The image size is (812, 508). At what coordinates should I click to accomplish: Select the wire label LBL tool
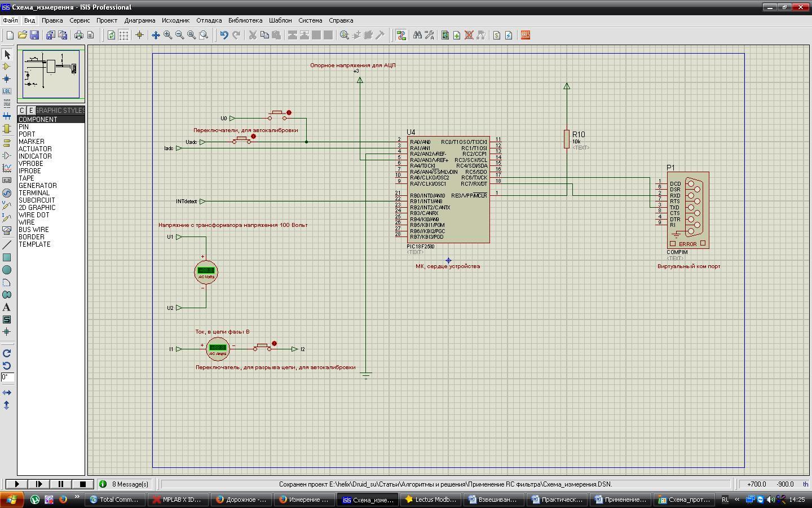[x=7, y=91]
